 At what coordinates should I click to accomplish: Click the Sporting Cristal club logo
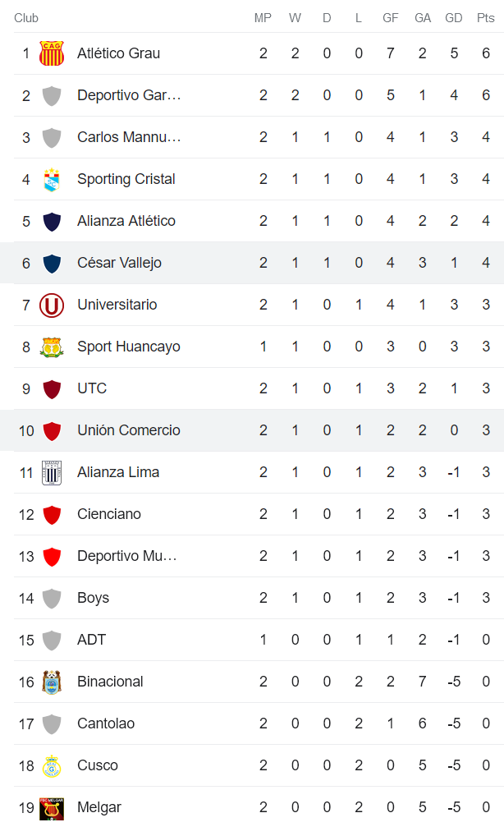pos(52,179)
